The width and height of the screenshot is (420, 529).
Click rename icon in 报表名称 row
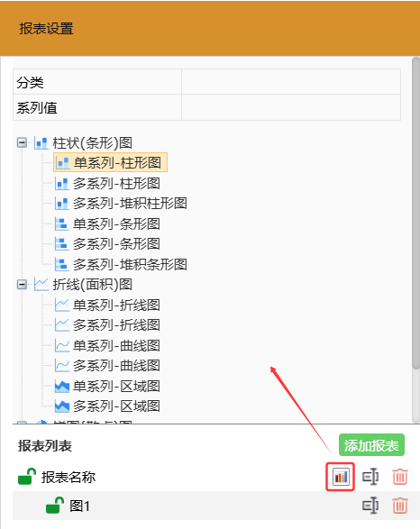coord(370,477)
